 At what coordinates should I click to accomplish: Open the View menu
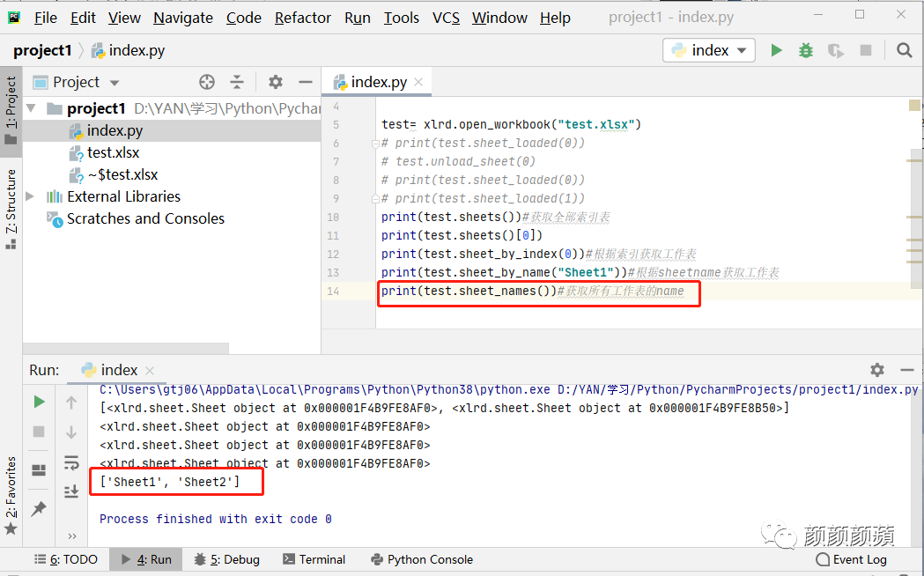(124, 18)
